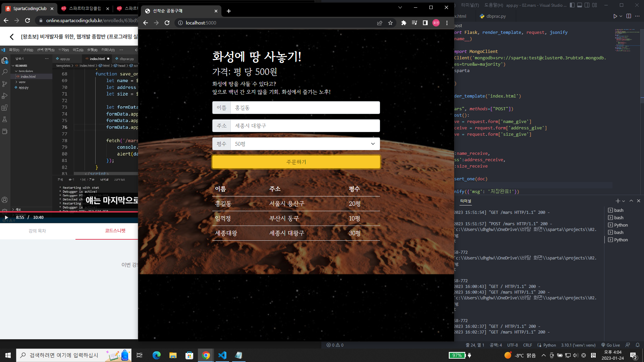Open Chrome three-dot menu

pyautogui.click(x=447, y=23)
